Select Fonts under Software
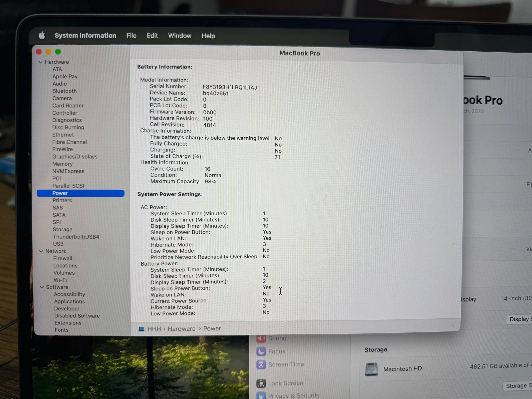 coord(61,330)
